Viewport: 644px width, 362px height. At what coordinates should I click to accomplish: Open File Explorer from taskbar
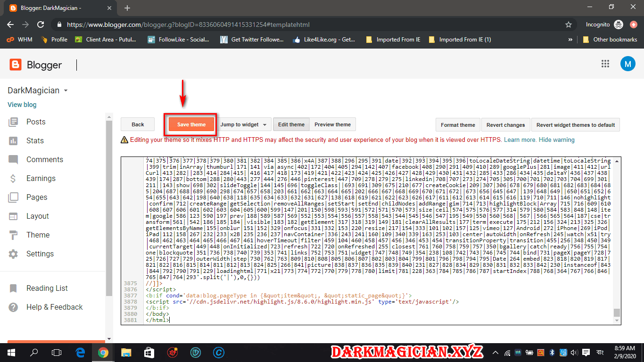[126, 352]
